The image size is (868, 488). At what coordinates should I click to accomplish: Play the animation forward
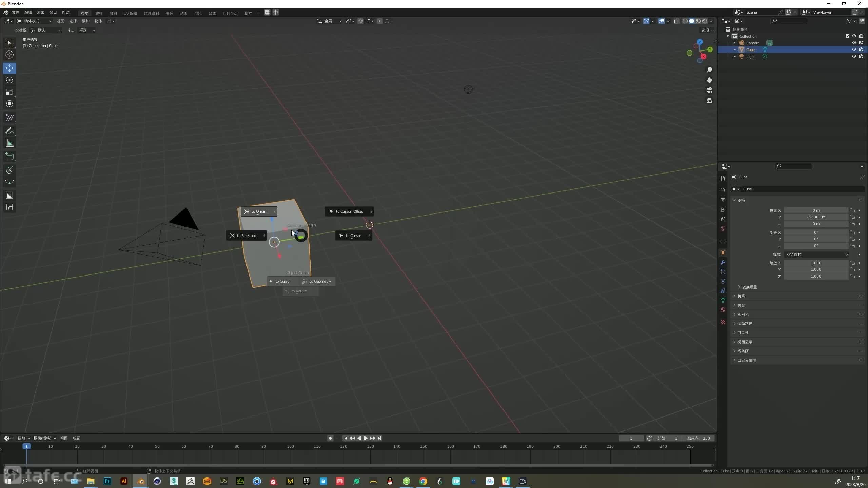pos(366,438)
